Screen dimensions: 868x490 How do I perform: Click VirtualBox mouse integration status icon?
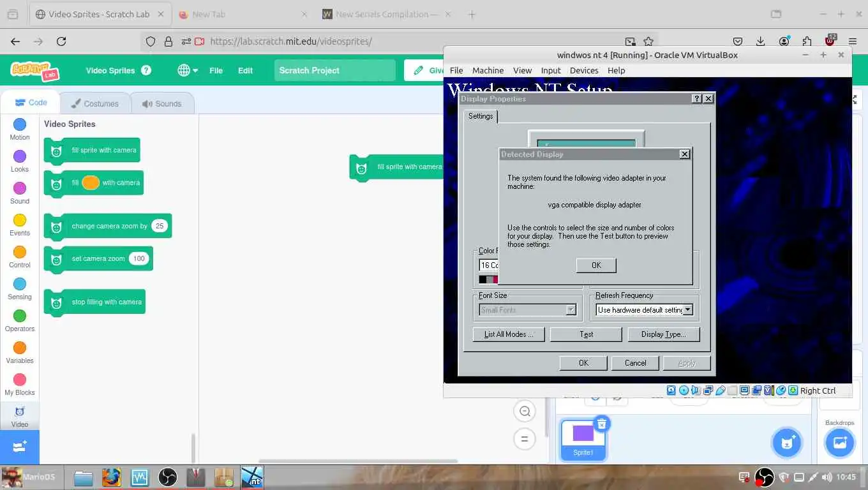pyautogui.click(x=781, y=390)
